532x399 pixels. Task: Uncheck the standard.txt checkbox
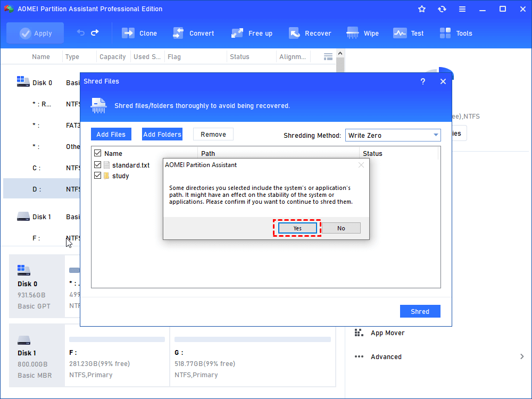coord(97,165)
